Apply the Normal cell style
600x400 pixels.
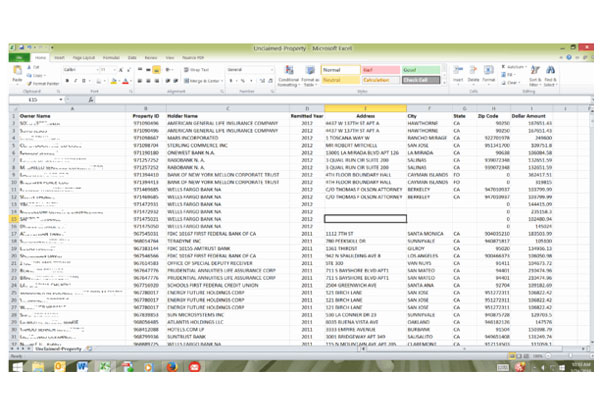click(340, 70)
